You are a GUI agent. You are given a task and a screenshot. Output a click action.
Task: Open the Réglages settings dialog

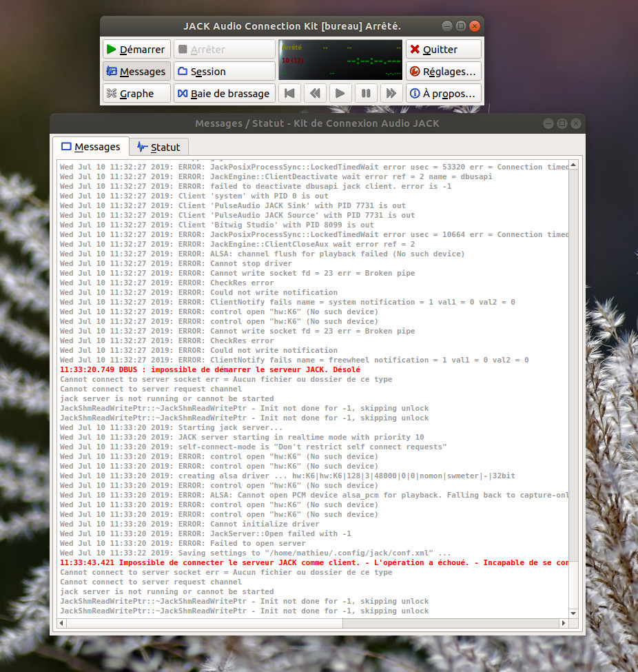tap(443, 71)
